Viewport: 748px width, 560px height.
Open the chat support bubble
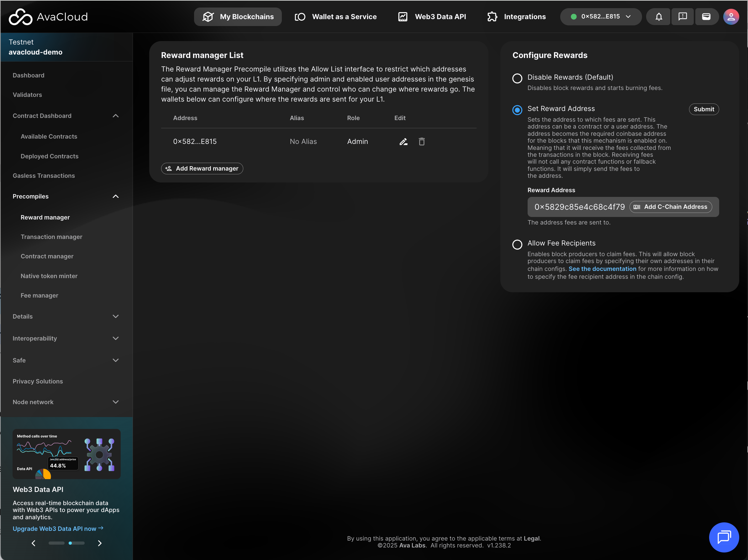pyautogui.click(x=724, y=537)
